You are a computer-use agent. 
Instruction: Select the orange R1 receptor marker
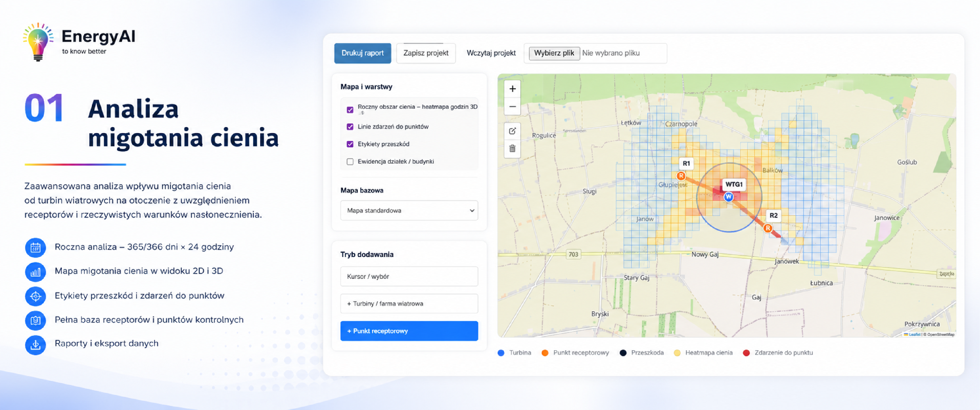coord(681,176)
